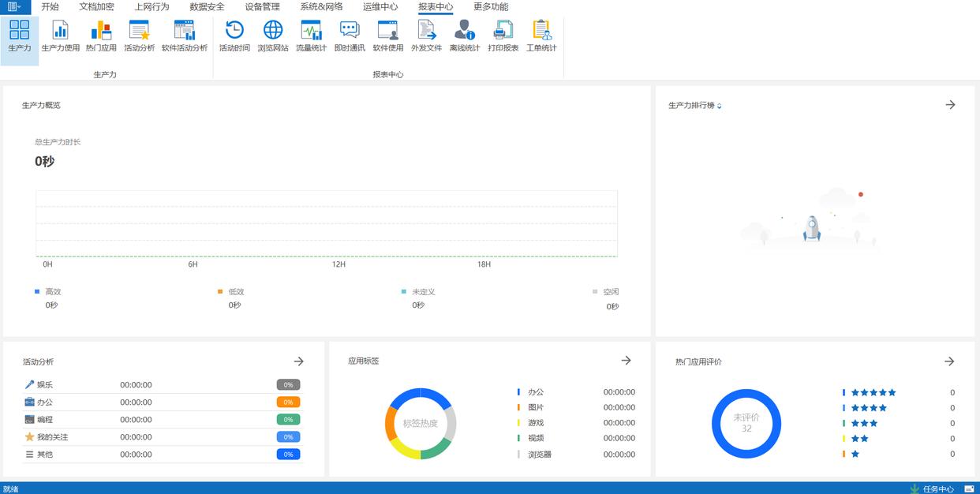Expand 应用标签 panel via arrow

pos(626,361)
